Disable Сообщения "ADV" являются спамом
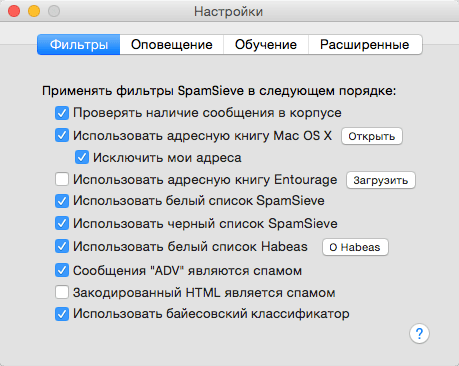 62,270
